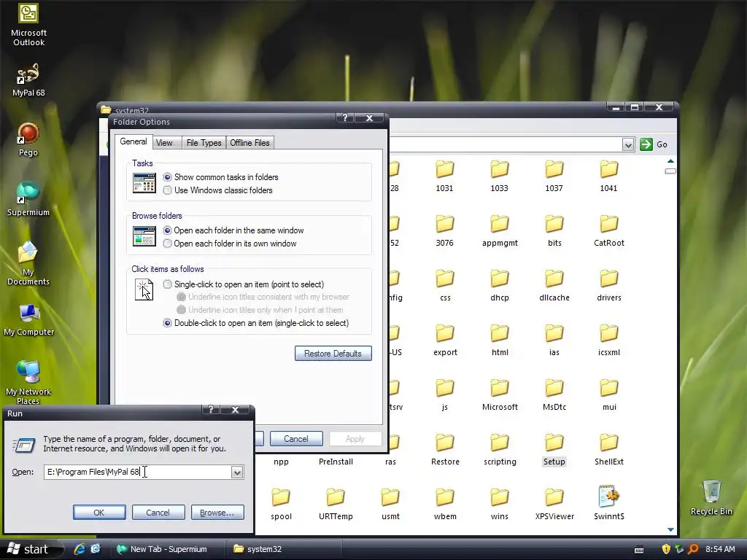The width and height of the screenshot is (747, 560).
Task: Select the wbem folder
Action: click(445, 505)
